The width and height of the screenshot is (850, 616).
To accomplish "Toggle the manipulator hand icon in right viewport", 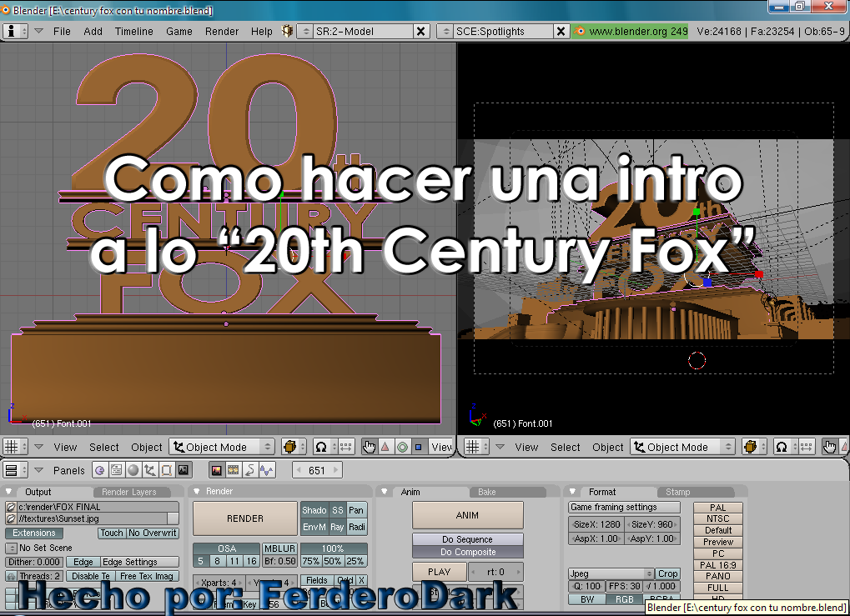I will (829, 447).
